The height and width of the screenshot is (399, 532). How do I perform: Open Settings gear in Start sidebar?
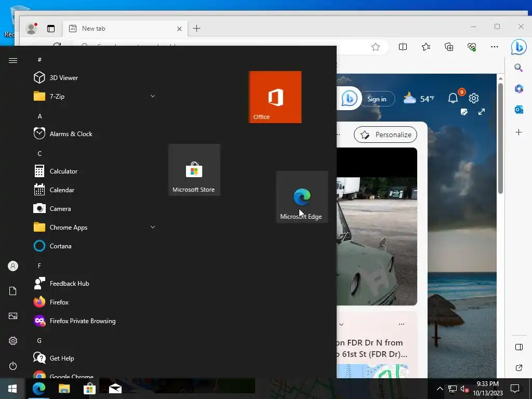pyautogui.click(x=13, y=341)
